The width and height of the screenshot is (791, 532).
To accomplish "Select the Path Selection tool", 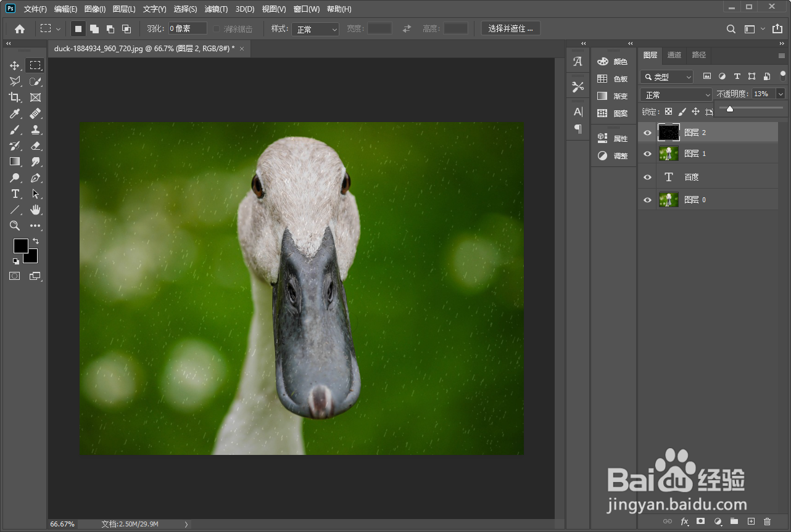I will click(x=35, y=194).
